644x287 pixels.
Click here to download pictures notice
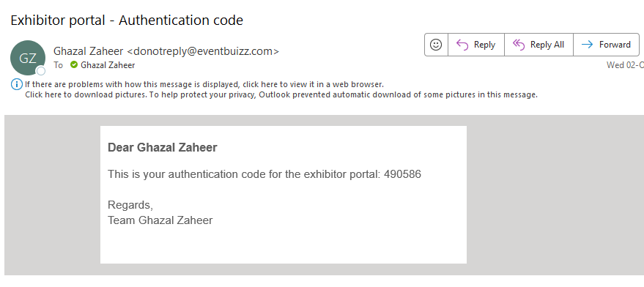click(281, 94)
